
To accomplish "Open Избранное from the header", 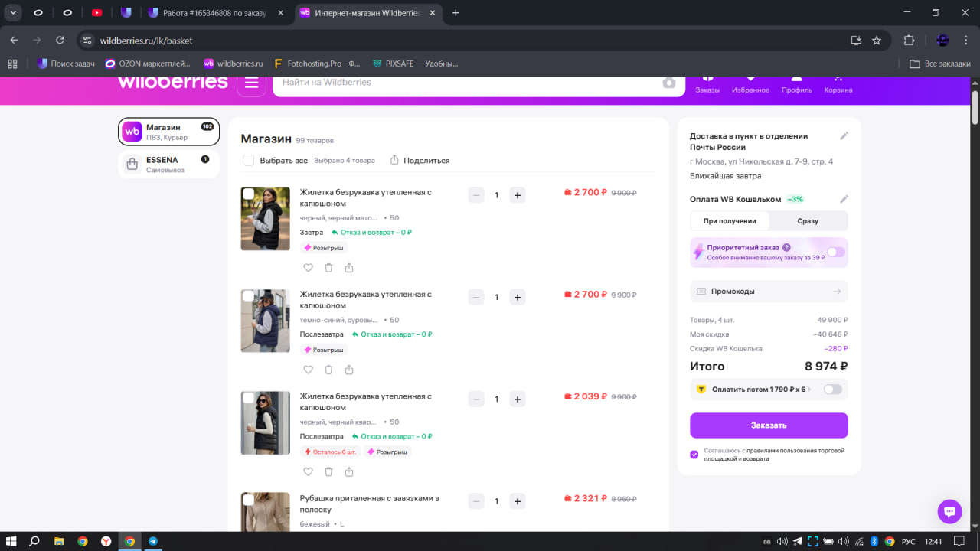I will point(750,84).
